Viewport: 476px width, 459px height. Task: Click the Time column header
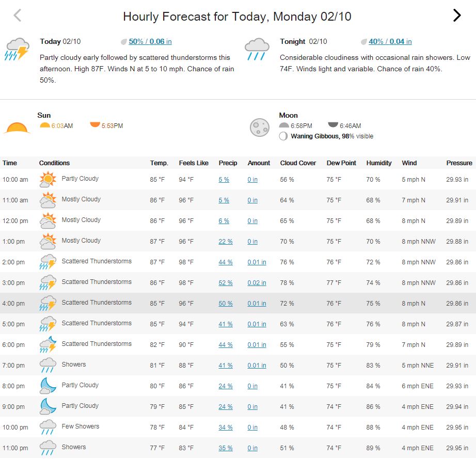point(10,163)
